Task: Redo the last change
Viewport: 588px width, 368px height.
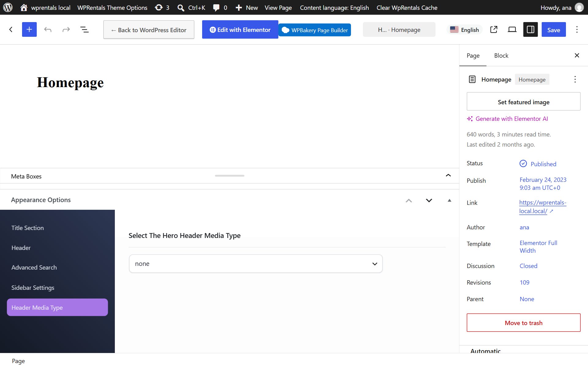Action: [x=66, y=29]
